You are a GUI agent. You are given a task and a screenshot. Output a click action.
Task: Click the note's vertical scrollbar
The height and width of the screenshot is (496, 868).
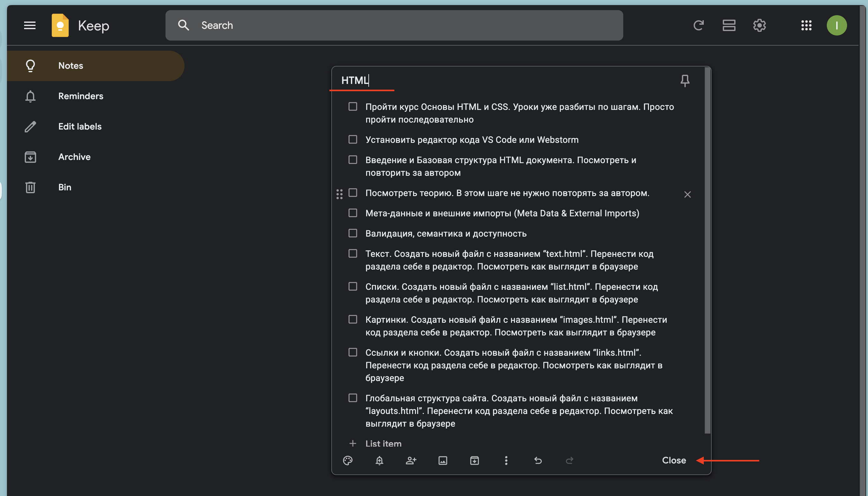tap(707, 251)
